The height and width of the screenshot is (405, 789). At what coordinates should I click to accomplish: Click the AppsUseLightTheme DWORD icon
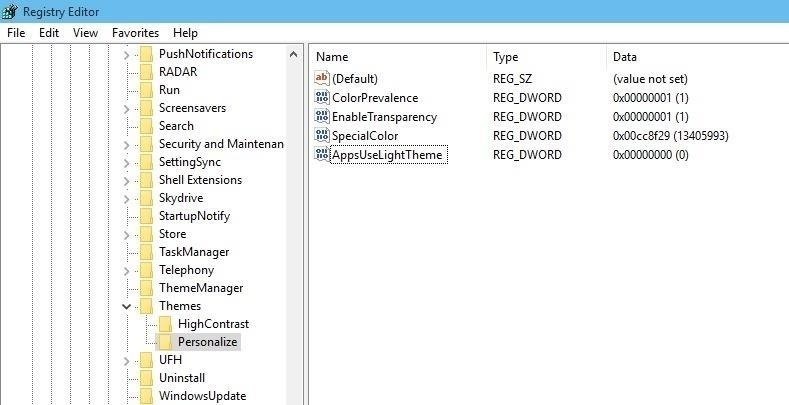(322, 155)
